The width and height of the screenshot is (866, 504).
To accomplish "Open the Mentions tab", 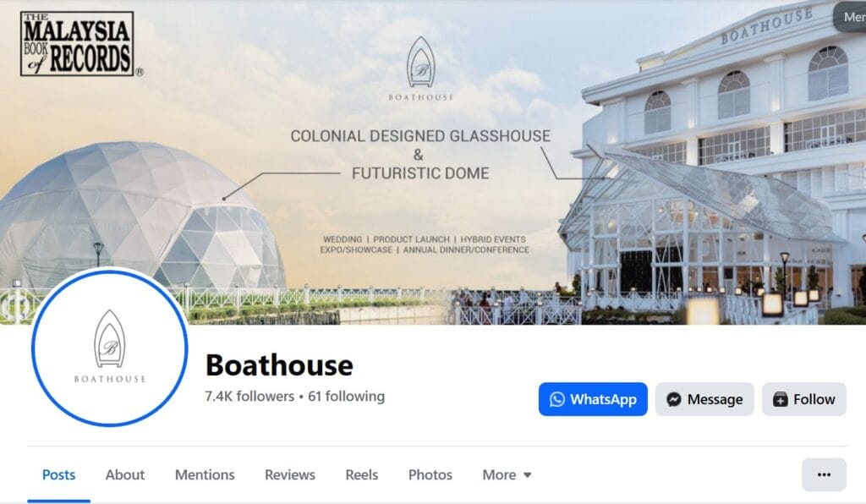I will click(x=205, y=474).
